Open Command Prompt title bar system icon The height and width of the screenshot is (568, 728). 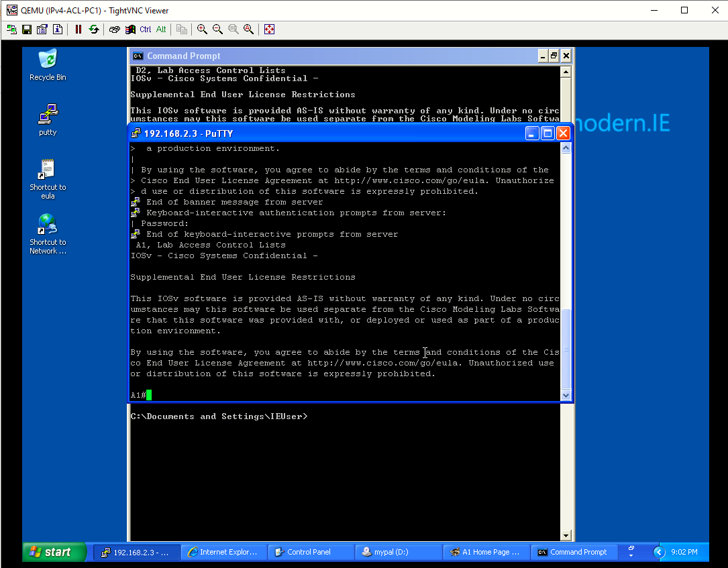(x=138, y=56)
